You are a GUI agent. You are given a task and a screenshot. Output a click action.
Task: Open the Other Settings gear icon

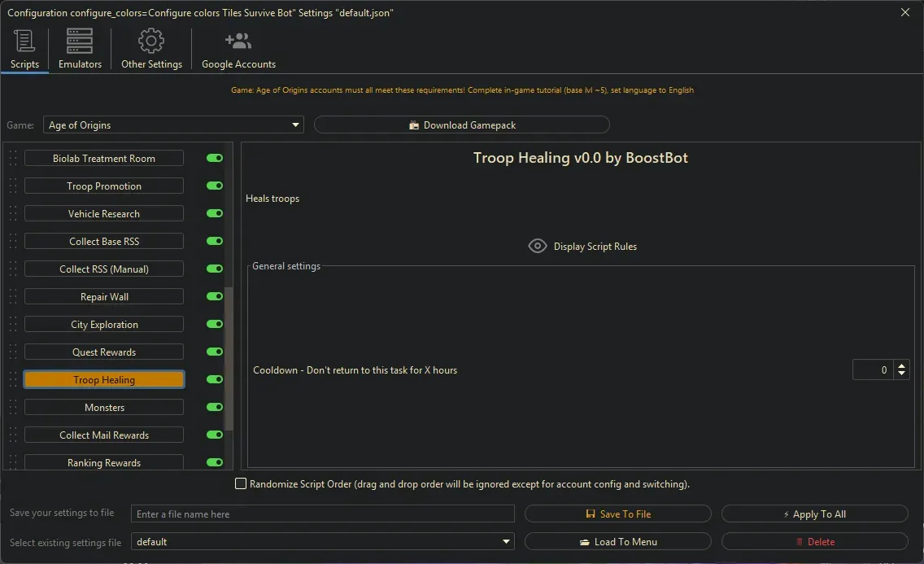[150, 39]
